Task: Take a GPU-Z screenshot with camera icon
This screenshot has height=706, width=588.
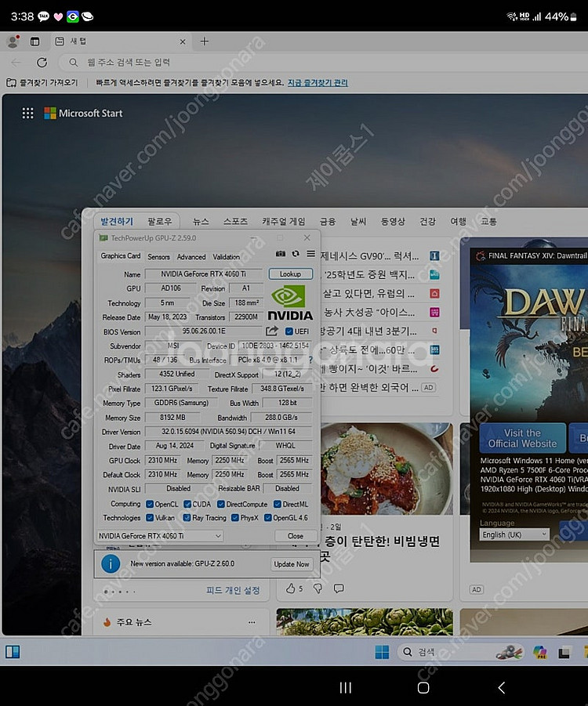Action: [x=280, y=254]
